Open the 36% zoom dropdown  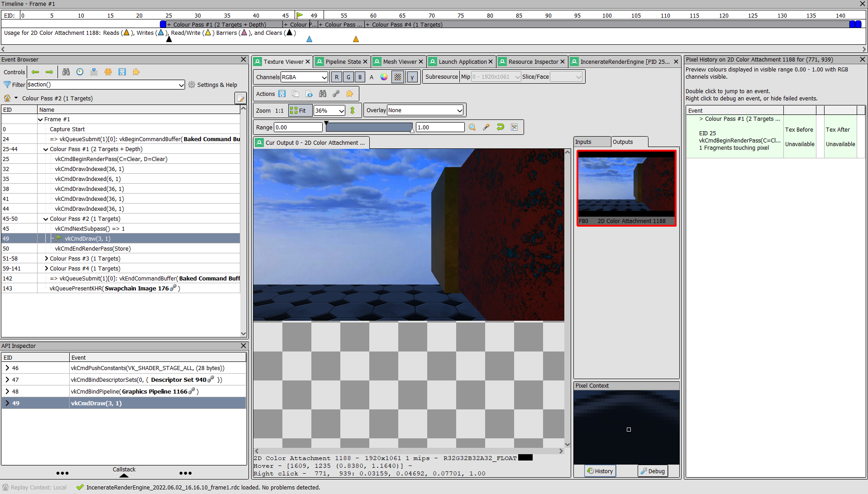(329, 110)
